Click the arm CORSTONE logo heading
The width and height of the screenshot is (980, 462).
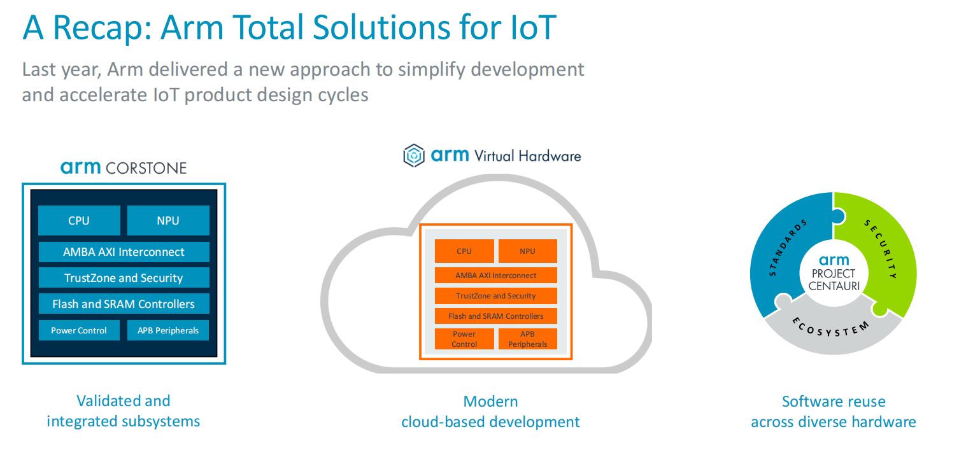tap(124, 167)
